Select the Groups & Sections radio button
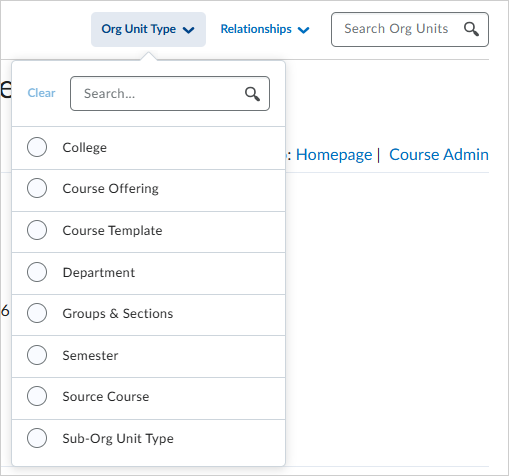Screen dimensions: 509x476 37,313
